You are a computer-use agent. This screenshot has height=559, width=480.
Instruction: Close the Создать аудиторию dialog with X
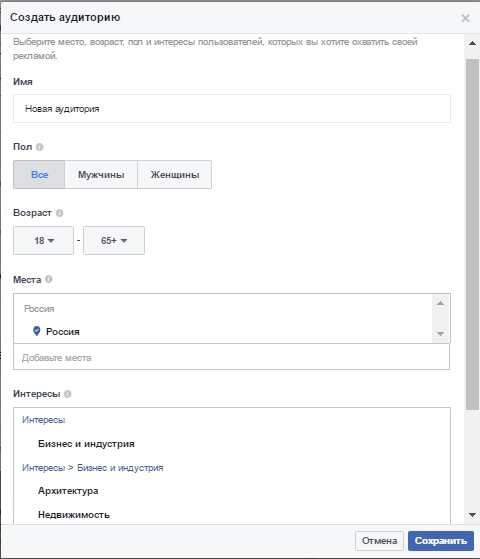[x=465, y=18]
